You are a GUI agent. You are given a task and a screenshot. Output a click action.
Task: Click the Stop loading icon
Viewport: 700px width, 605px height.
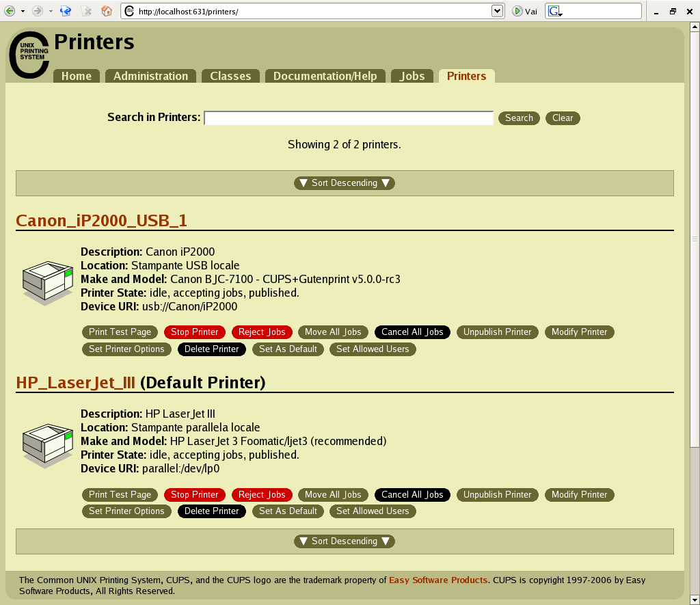[85, 11]
